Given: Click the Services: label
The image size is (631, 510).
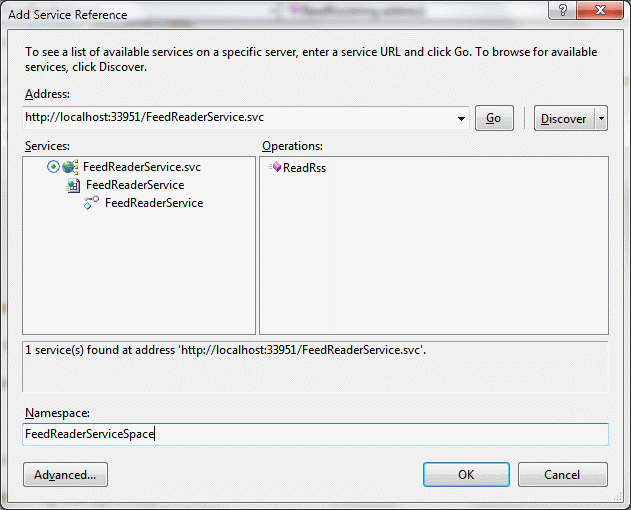Looking at the screenshot, I should click(47, 146).
